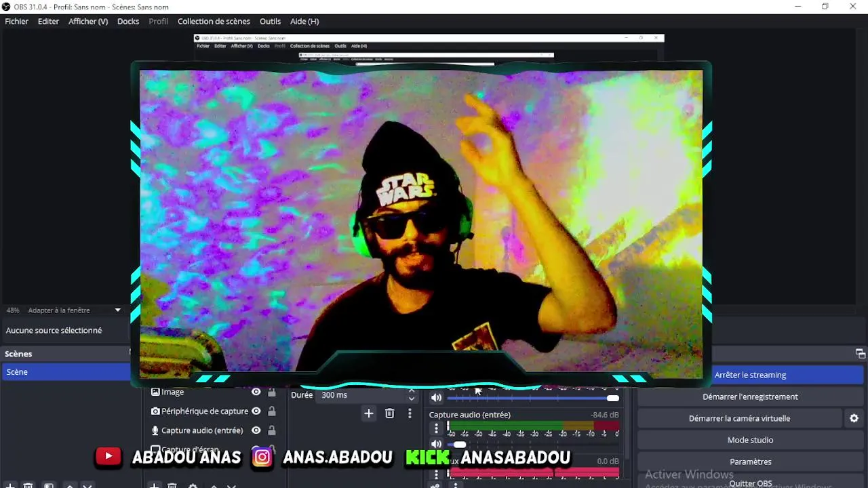Open the Aide (H) menu
868x488 pixels.
click(x=304, y=21)
